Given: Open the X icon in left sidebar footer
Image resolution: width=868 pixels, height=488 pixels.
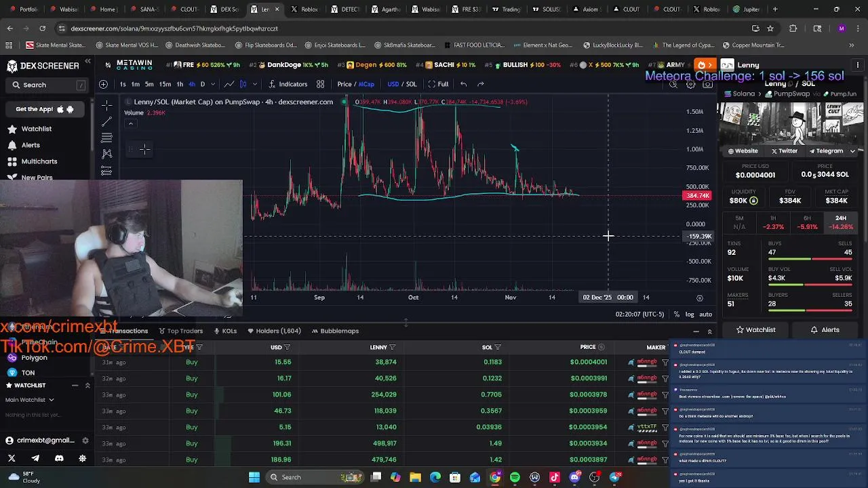Looking at the screenshot, I should (x=12, y=458).
